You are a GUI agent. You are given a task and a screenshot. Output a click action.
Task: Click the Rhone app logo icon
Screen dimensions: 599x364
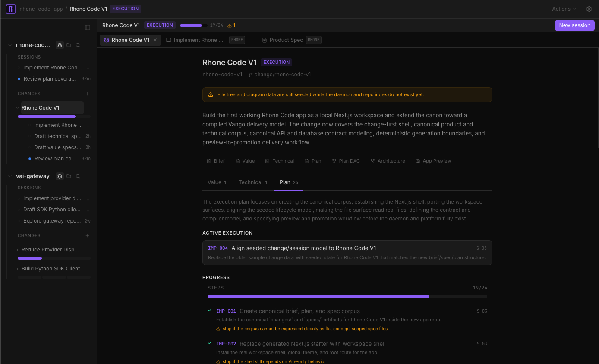(10, 9)
